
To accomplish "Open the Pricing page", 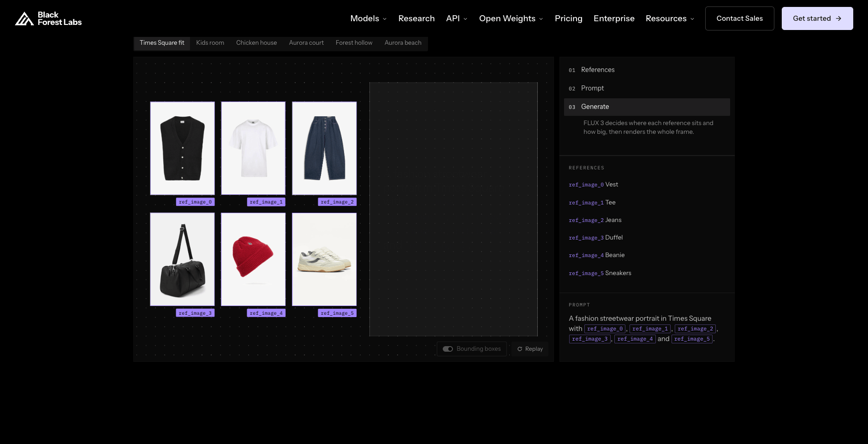I will click(x=568, y=18).
